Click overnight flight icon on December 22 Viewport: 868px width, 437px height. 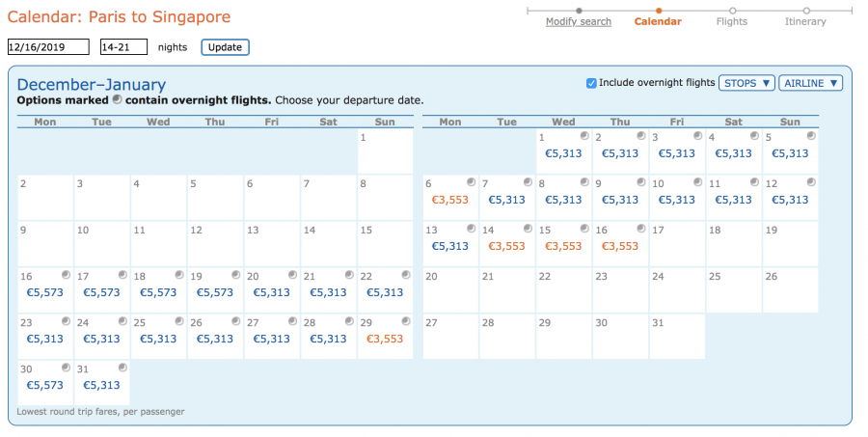point(406,275)
